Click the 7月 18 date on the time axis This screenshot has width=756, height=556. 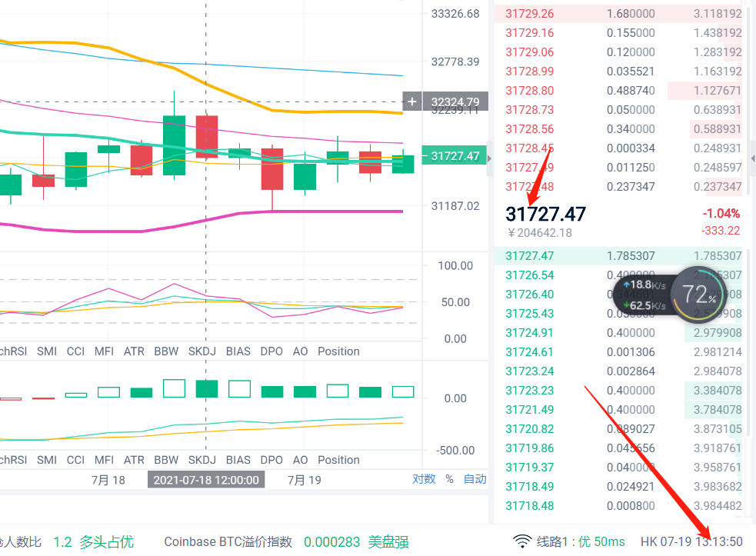tap(108, 481)
